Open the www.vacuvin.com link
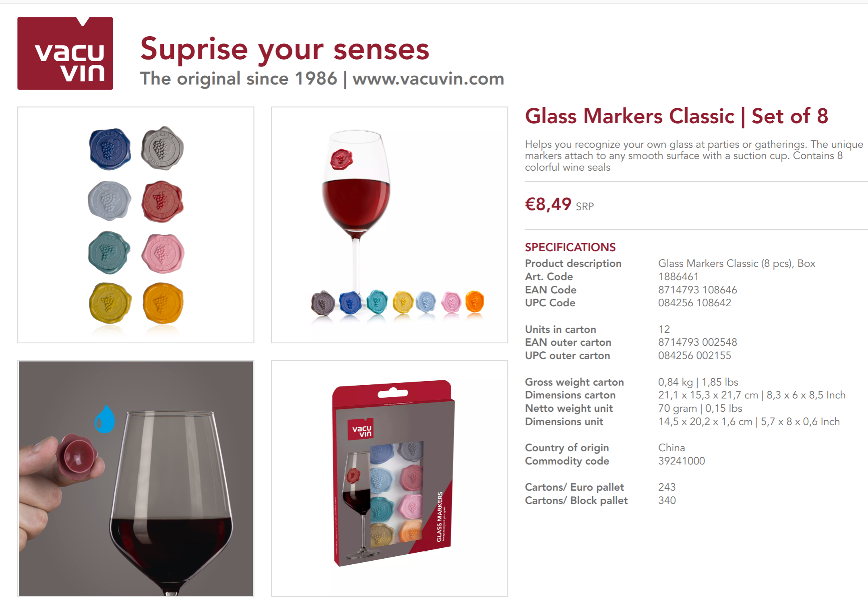 pos(428,78)
